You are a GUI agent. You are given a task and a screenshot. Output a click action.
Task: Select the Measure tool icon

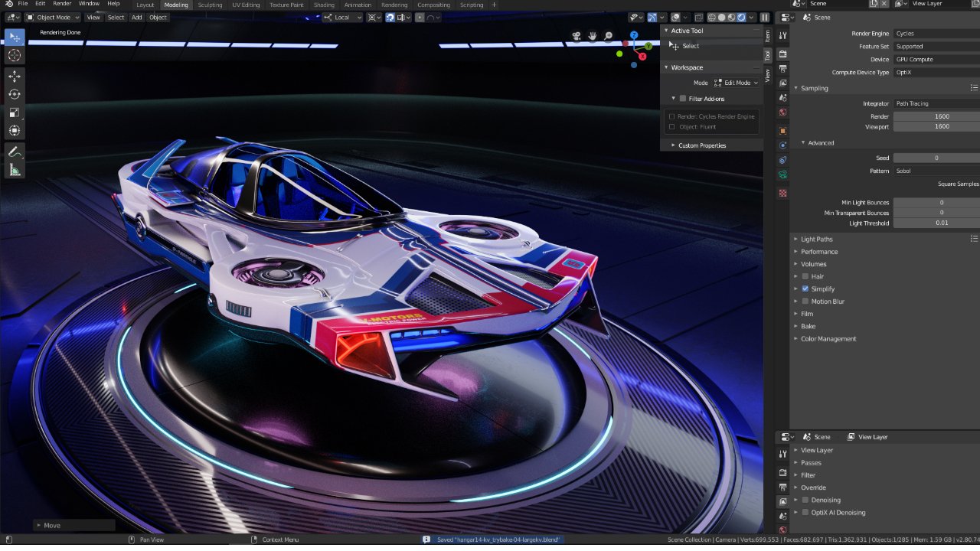15,170
